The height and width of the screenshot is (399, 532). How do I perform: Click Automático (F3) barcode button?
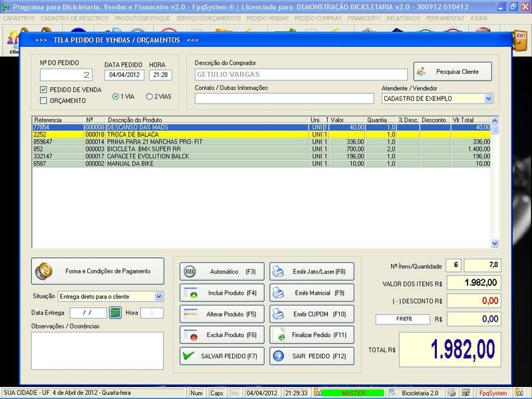222,271
